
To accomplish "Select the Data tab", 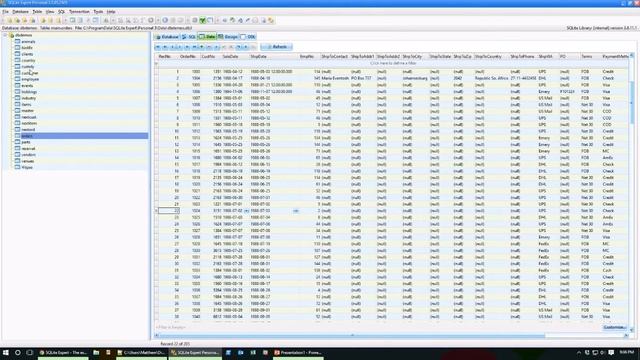I will tap(207, 37).
